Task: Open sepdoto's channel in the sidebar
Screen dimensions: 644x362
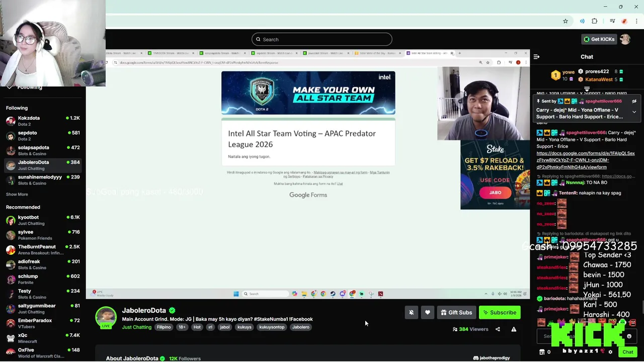Action: click(x=43, y=136)
